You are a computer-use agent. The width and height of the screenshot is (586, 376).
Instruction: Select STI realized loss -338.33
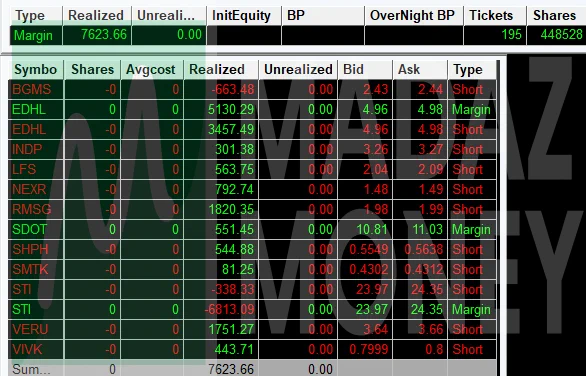coord(232,289)
